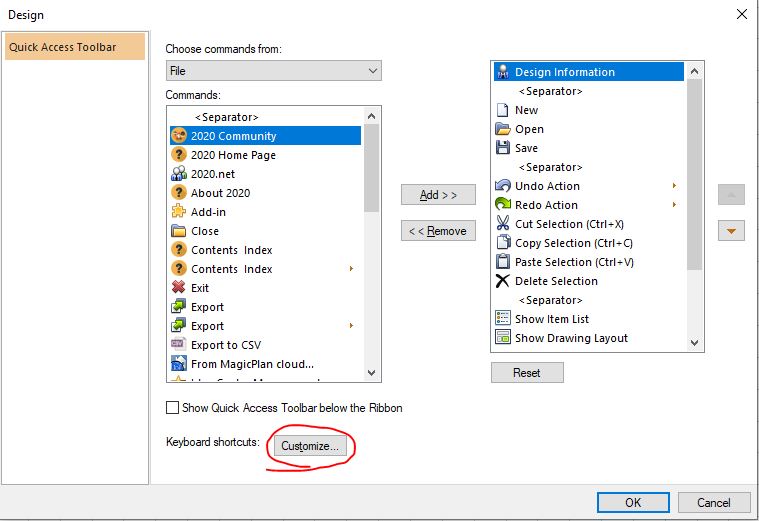Select the Show Item List icon
Image resolution: width=759 pixels, height=521 pixels.
click(503, 319)
